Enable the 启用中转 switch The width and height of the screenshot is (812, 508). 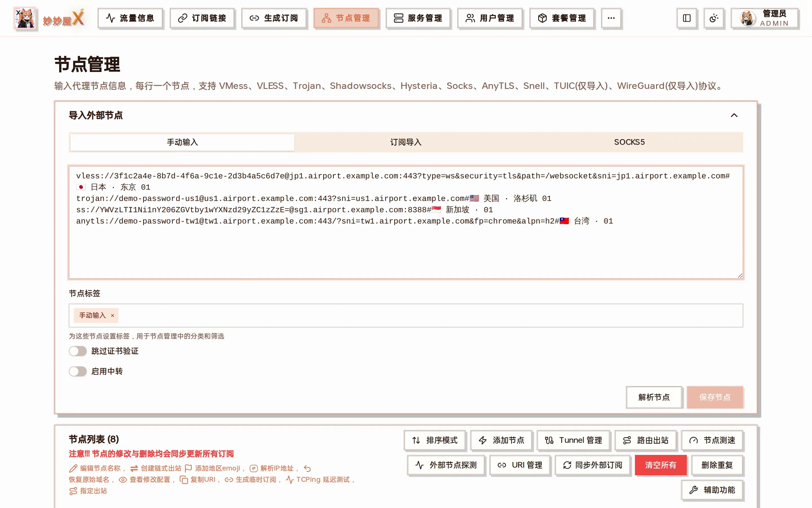[78, 371]
